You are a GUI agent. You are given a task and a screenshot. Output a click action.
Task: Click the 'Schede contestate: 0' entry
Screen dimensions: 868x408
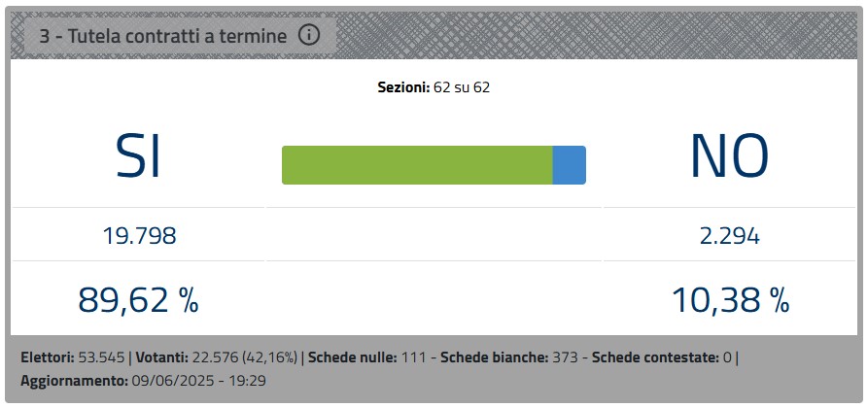(x=661, y=357)
